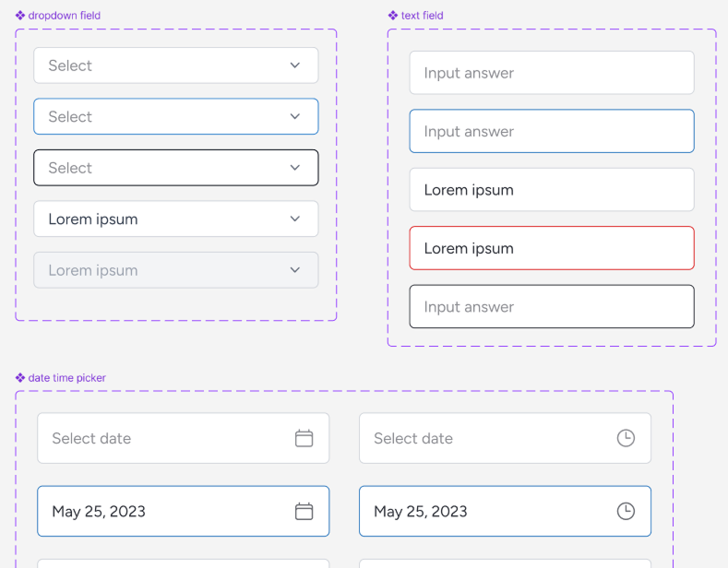The height and width of the screenshot is (568, 728).
Task: Click the text field component diamond icon
Action: pyautogui.click(x=393, y=16)
